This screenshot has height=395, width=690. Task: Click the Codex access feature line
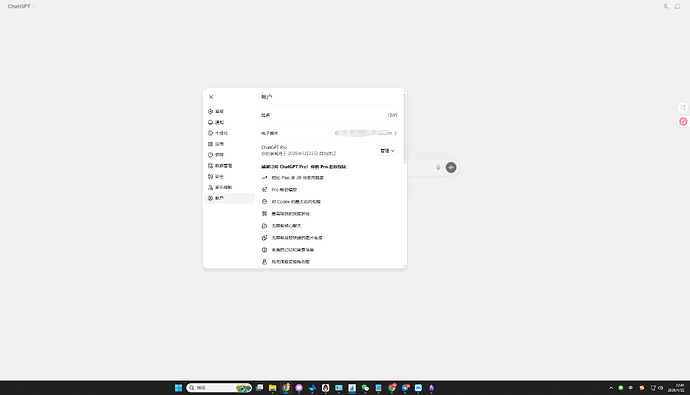pos(296,202)
